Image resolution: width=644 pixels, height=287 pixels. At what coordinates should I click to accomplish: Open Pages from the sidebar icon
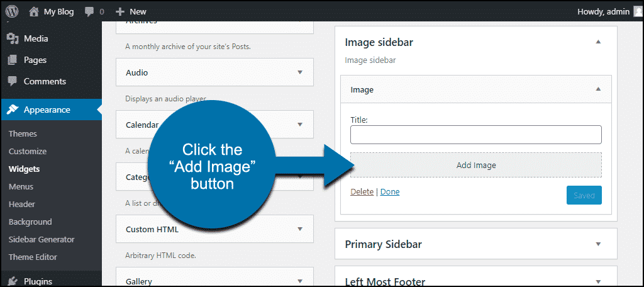pos(13,60)
